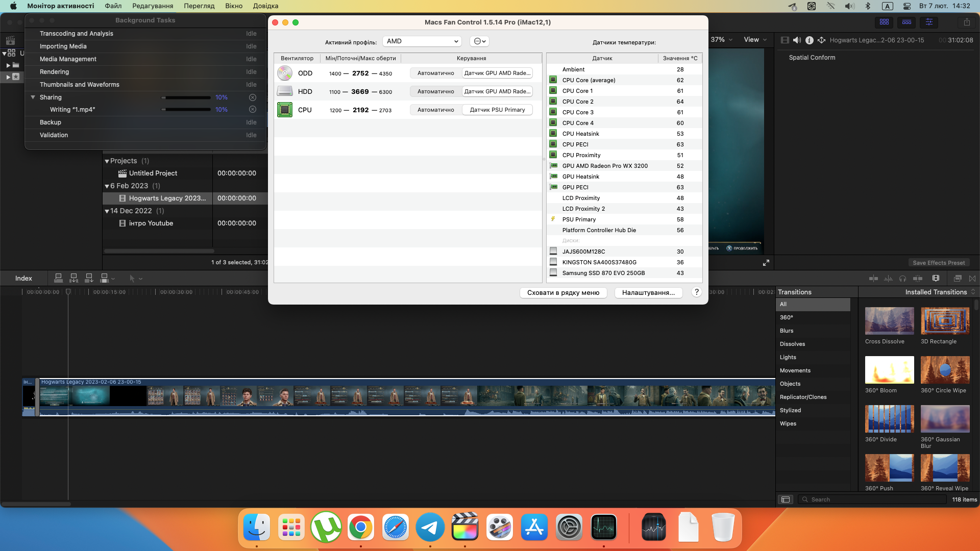The width and height of the screenshot is (980, 551).
Task: Toggle solo headphones icon in timeline
Action: [x=902, y=278]
